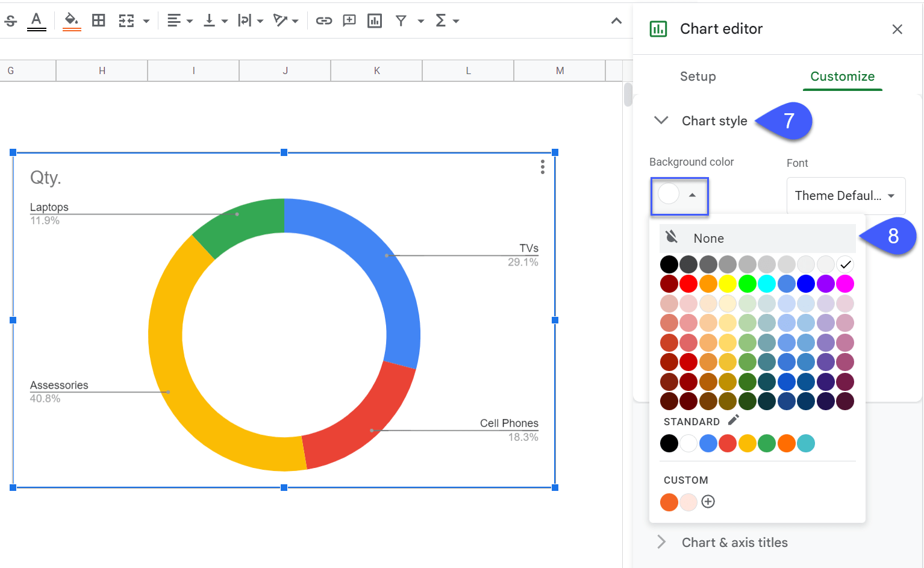Pick the bright red palette swatch
The image size is (924, 568).
click(688, 284)
